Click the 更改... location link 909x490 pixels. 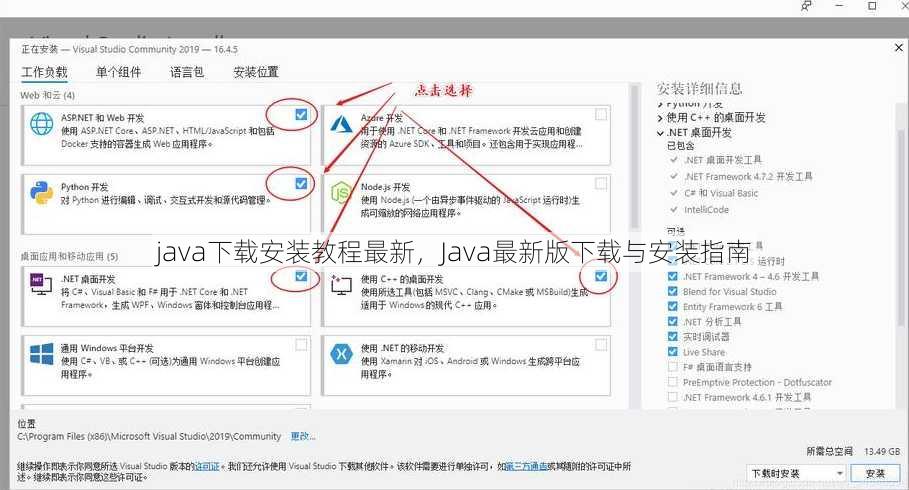click(303, 436)
